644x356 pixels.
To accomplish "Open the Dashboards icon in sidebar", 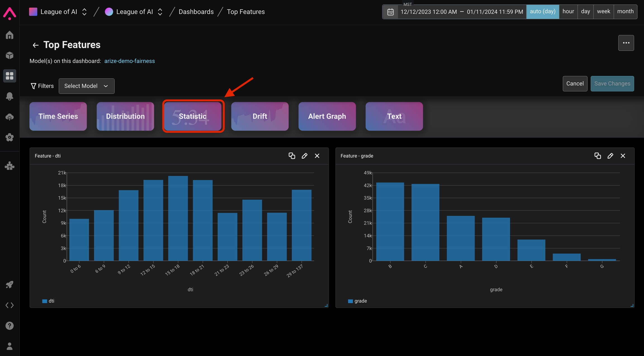I will 10,76.
